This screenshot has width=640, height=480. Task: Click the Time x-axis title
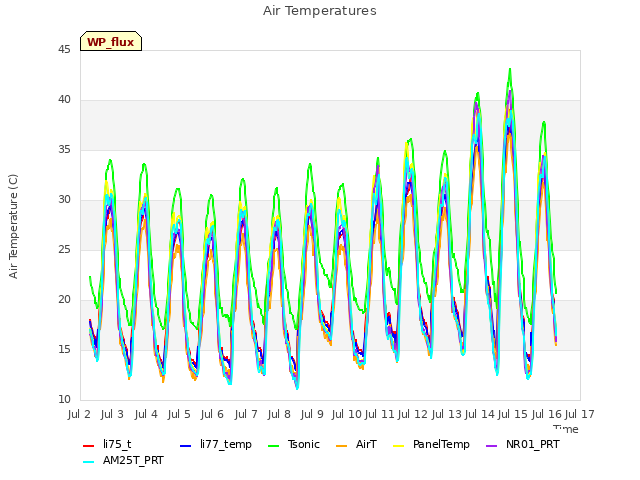[x=566, y=429]
